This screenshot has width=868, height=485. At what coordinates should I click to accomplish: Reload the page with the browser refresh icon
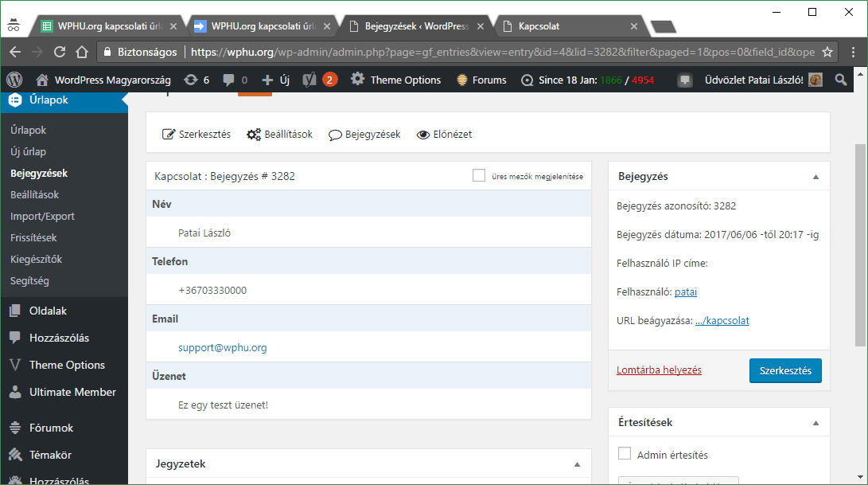59,52
